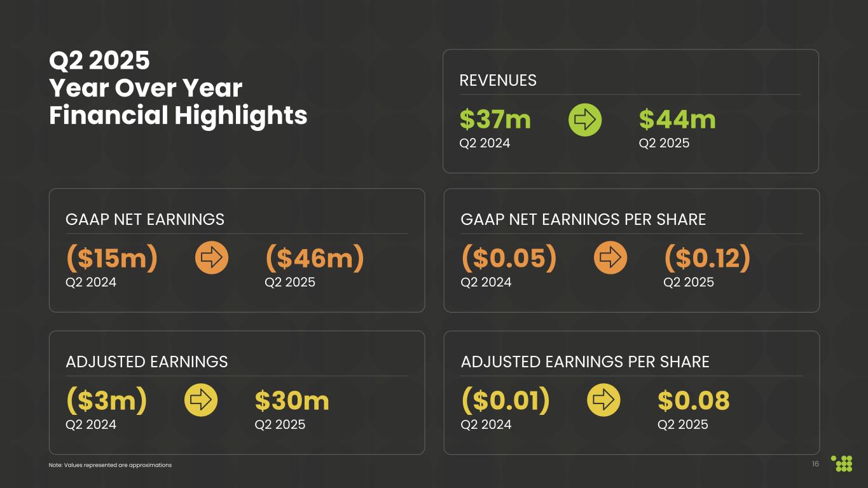Screen dimensions: 868x488
Task: Click the REVENUES heading
Action: [x=498, y=81]
